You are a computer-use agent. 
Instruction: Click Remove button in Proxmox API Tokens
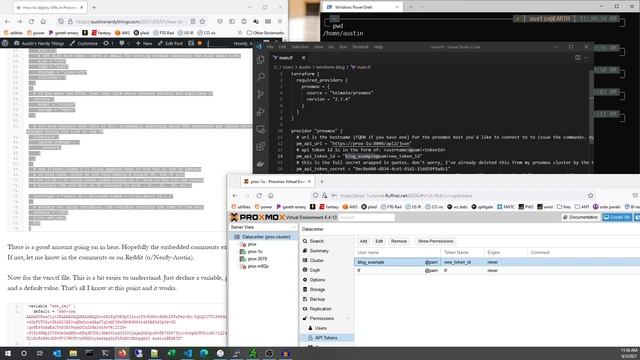click(398, 241)
